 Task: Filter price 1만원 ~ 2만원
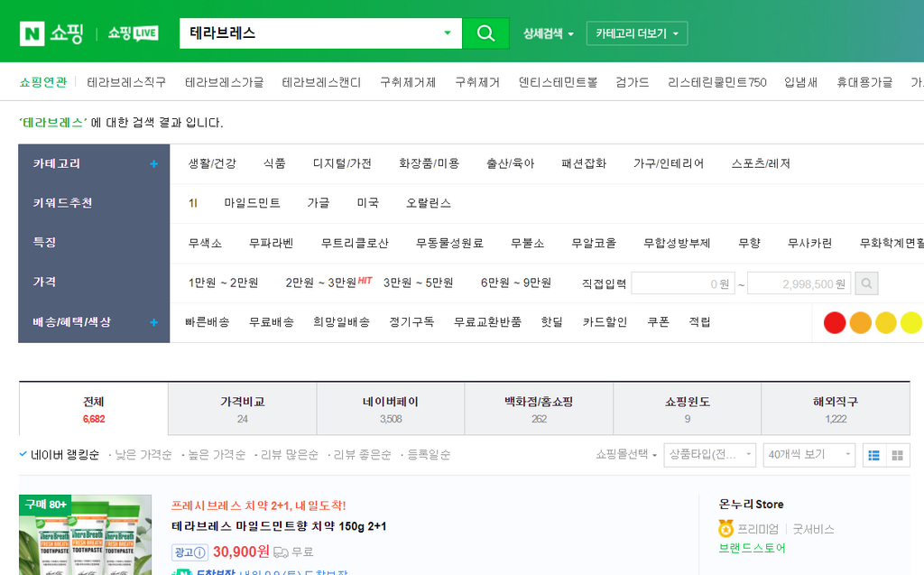224,283
